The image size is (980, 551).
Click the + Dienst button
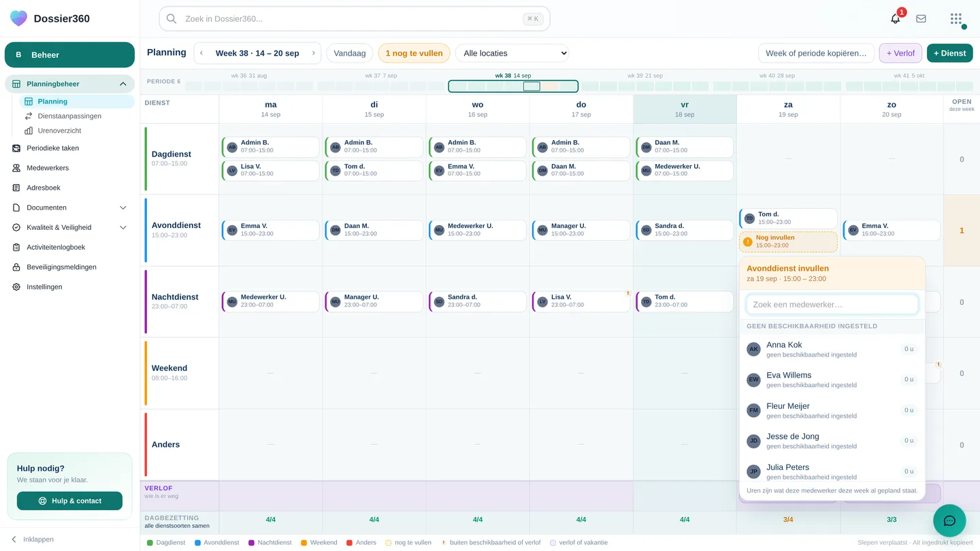pyautogui.click(x=949, y=53)
